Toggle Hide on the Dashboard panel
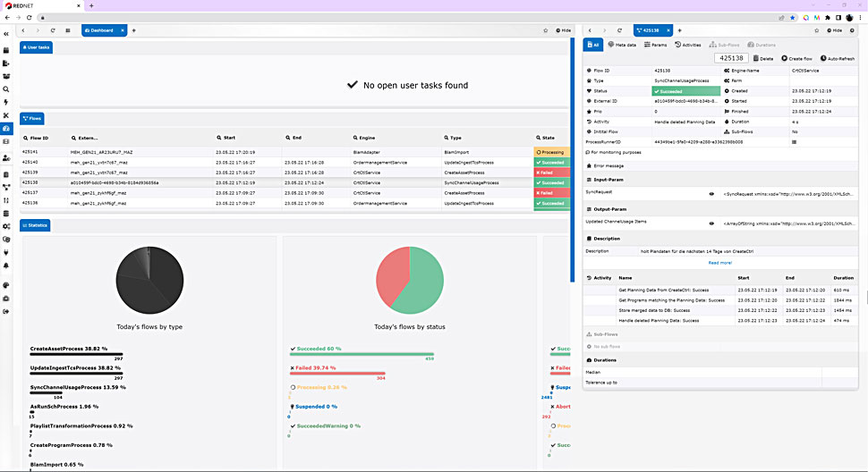Image resolution: width=868 pixels, height=472 pixels. click(563, 30)
